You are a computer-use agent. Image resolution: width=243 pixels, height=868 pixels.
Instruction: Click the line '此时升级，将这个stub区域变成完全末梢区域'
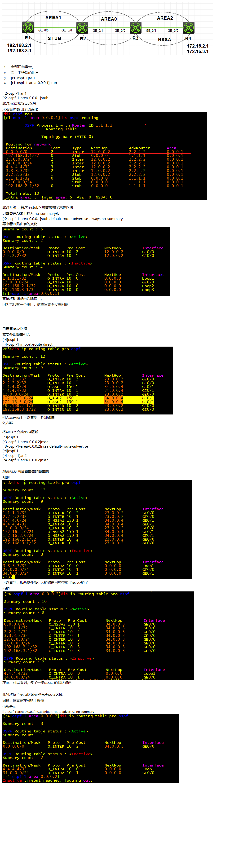click(38, 207)
